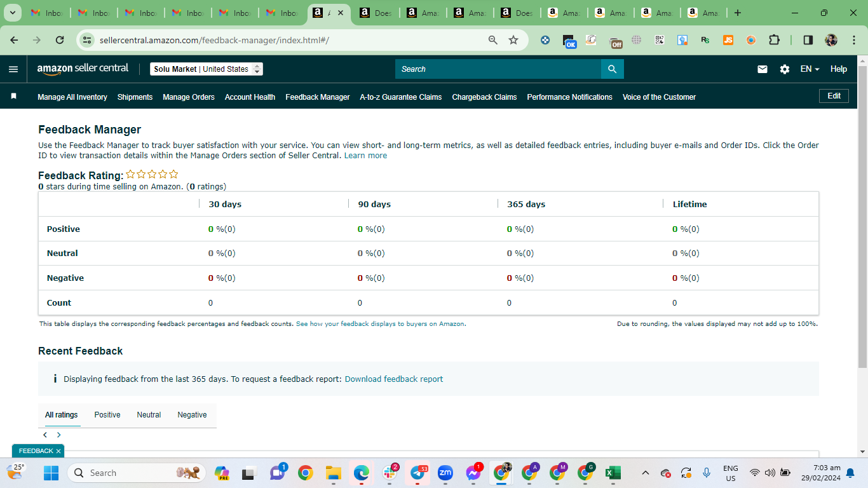Open Zoom from the taskbar

[x=445, y=473]
